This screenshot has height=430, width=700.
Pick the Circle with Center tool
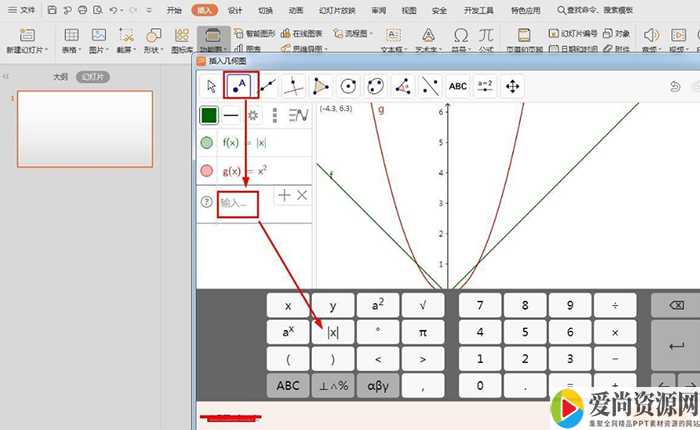point(348,86)
